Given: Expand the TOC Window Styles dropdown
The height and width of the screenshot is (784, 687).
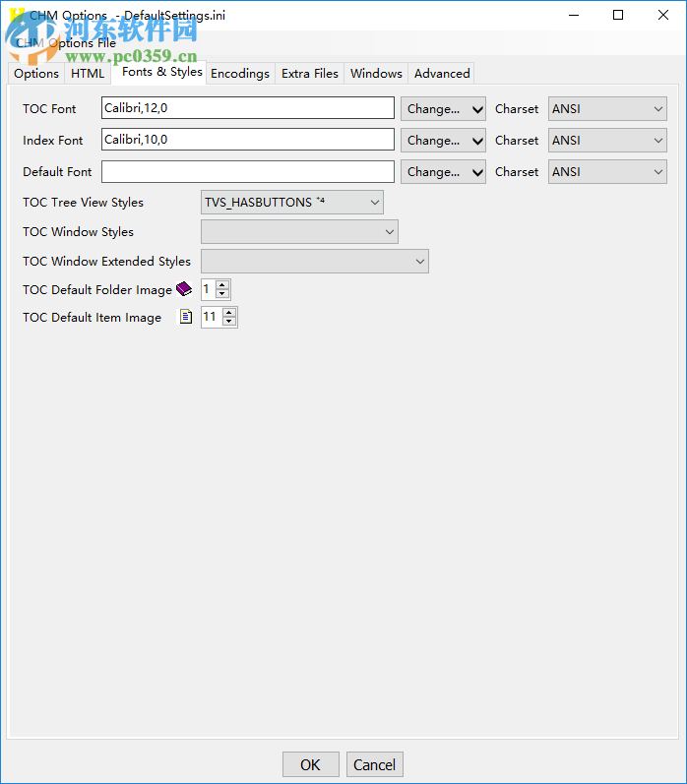Looking at the screenshot, I should click(x=300, y=232).
